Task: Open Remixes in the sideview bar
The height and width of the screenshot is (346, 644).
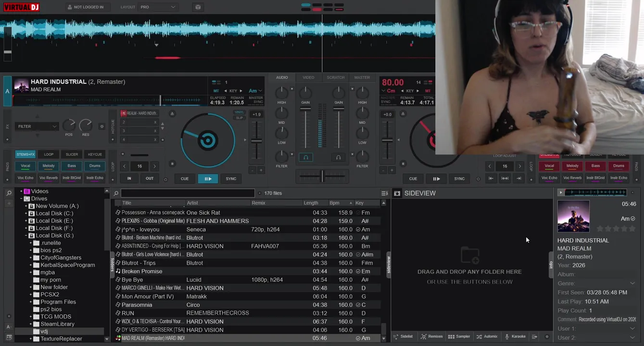Action: (x=431, y=336)
